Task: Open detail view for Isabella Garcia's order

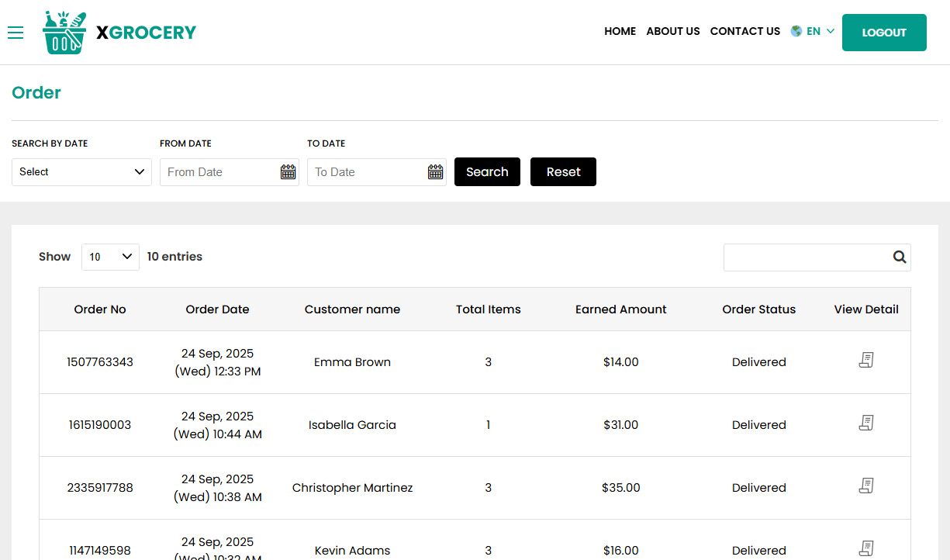Action: click(x=865, y=423)
